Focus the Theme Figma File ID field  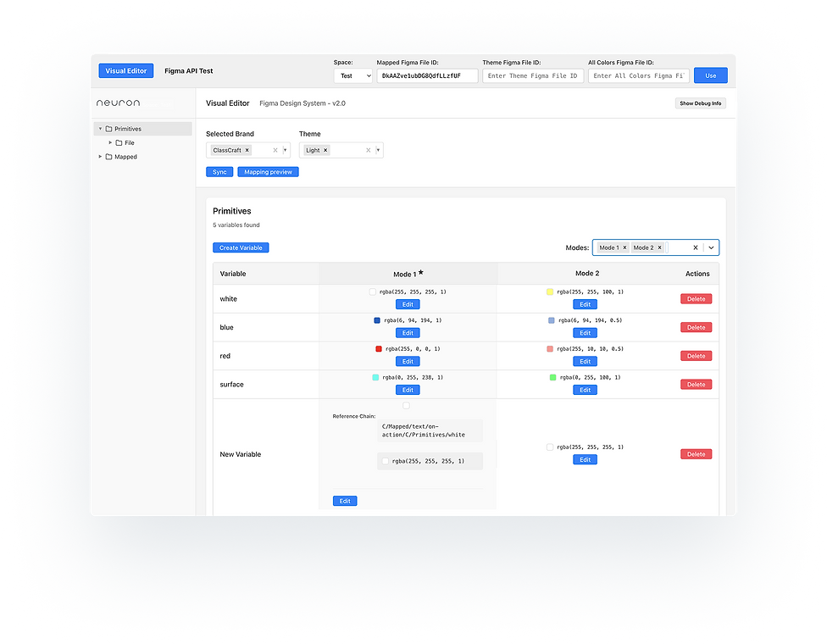532,75
